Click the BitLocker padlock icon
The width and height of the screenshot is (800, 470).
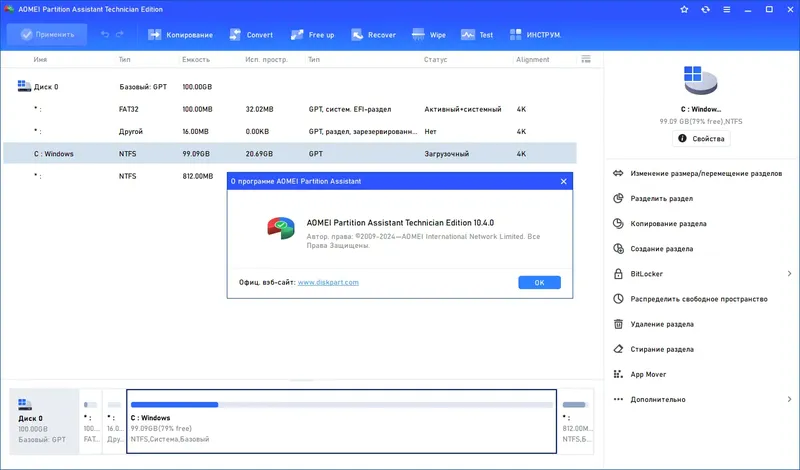click(x=618, y=274)
